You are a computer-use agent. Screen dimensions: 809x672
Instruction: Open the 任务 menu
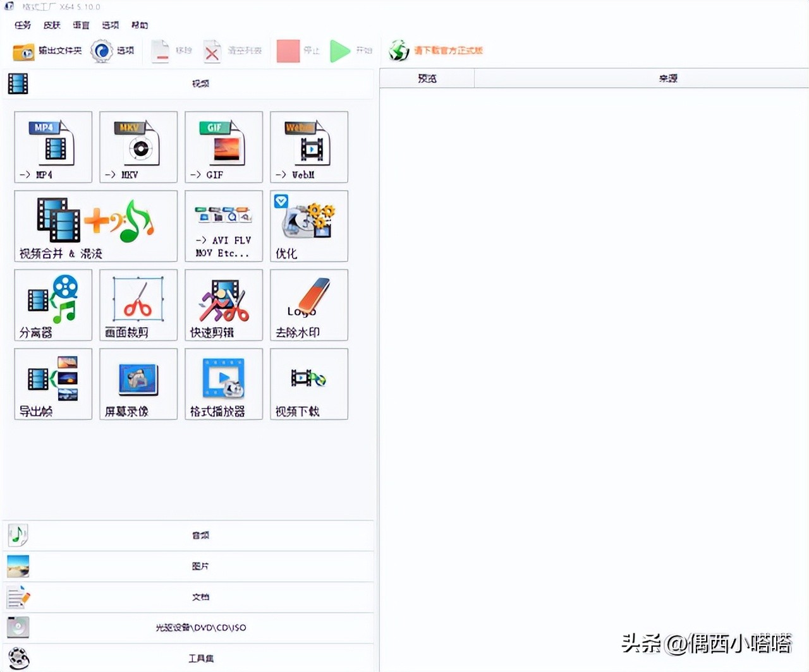[x=22, y=25]
